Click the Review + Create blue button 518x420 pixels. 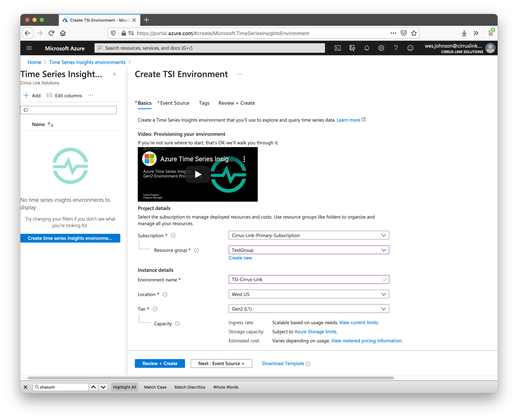160,363
